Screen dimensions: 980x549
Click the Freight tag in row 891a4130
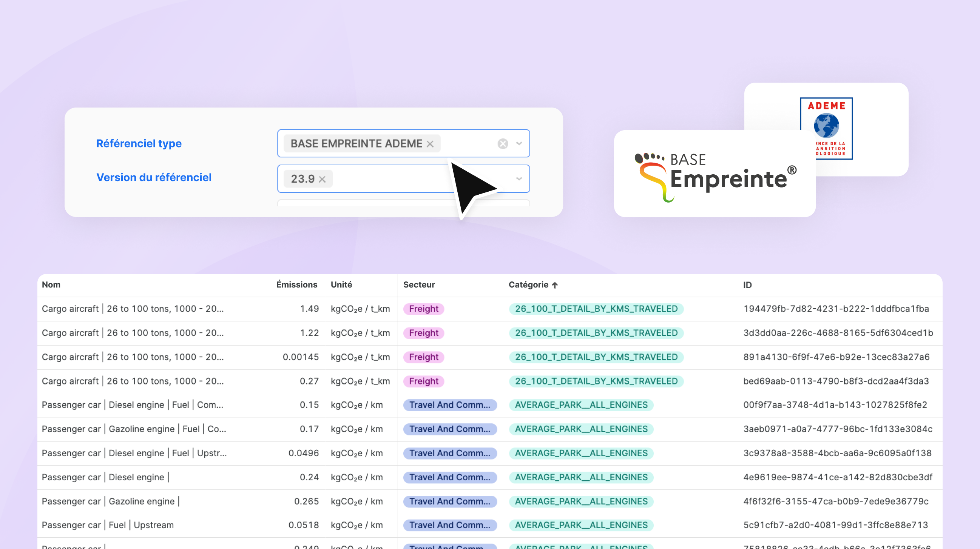pyautogui.click(x=423, y=357)
